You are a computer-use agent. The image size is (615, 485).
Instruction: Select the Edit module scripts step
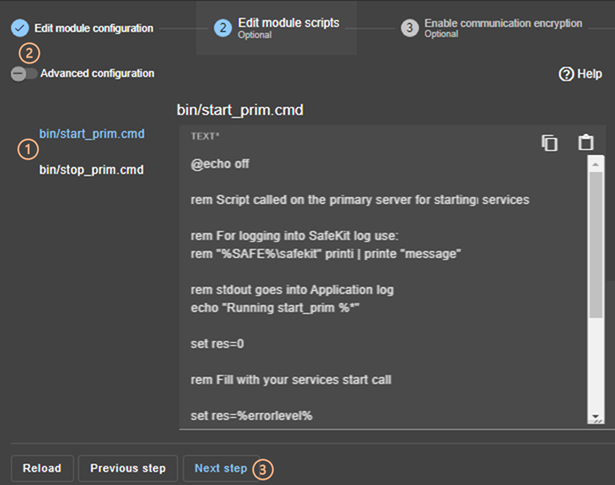[x=289, y=23]
